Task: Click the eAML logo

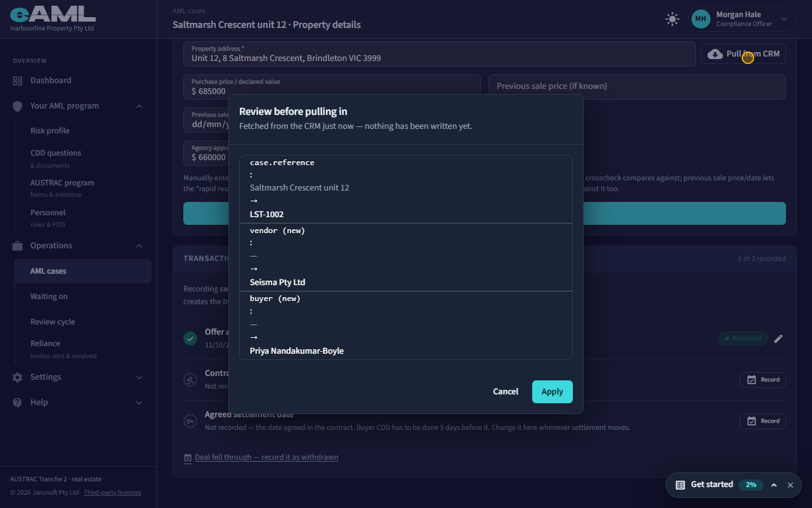Action: (53, 14)
